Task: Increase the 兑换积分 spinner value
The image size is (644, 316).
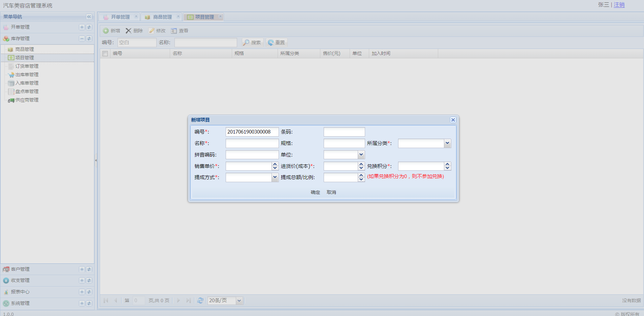Action: pyautogui.click(x=447, y=164)
